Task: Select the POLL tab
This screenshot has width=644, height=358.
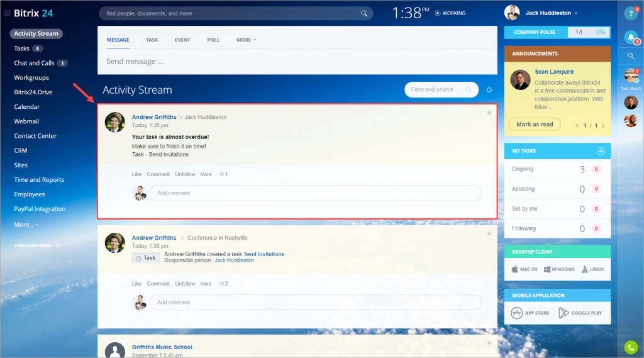Action: pyautogui.click(x=213, y=40)
